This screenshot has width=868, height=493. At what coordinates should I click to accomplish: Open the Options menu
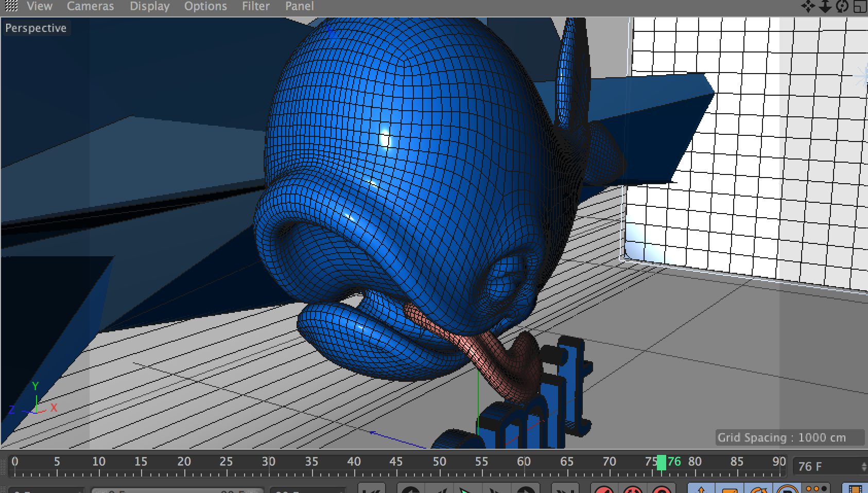point(205,6)
